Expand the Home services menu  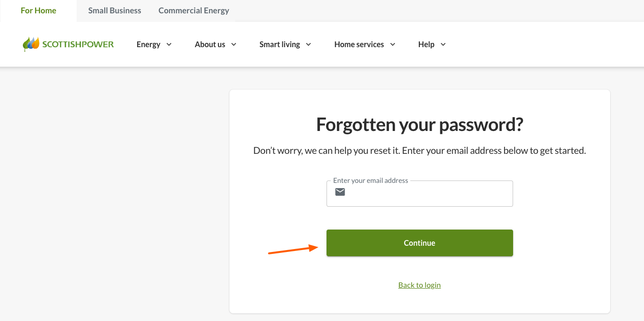(359, 44)
